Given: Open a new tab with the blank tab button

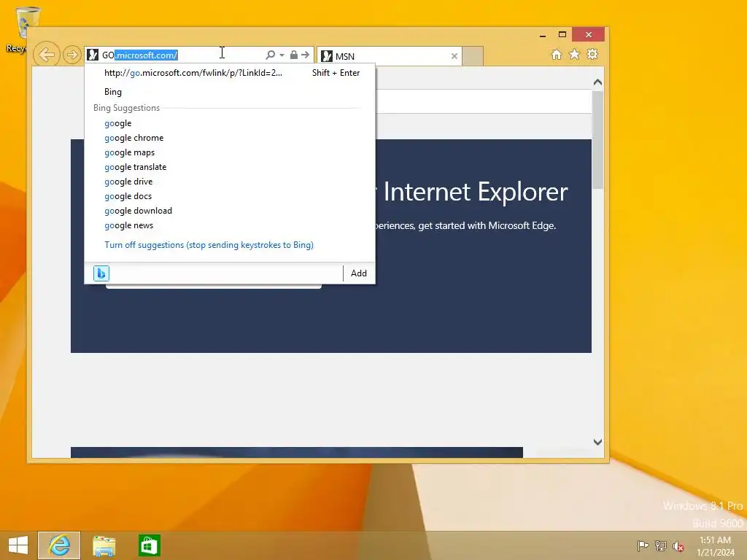Looking at the screenshot, I should pyautogui.click(x=473, y=56).
